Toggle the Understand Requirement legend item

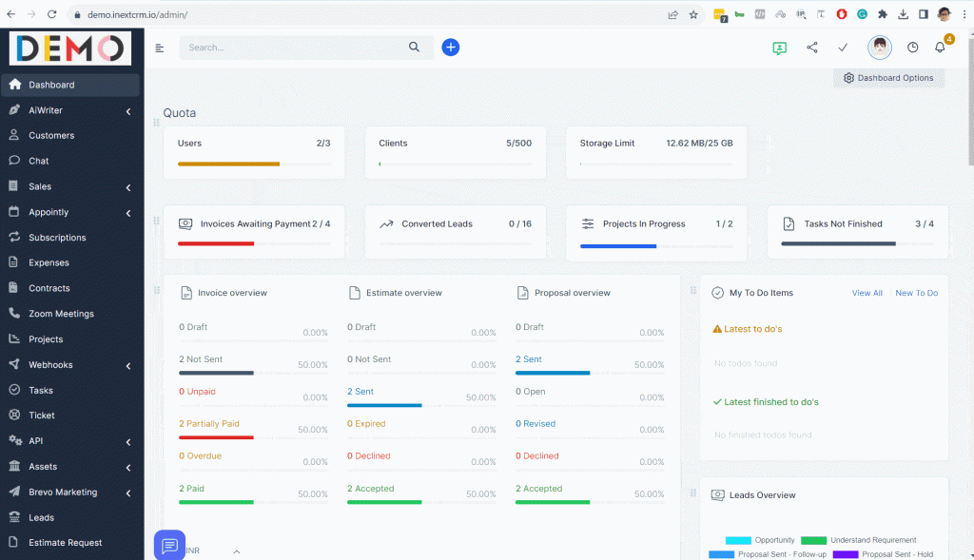(859, 540)
